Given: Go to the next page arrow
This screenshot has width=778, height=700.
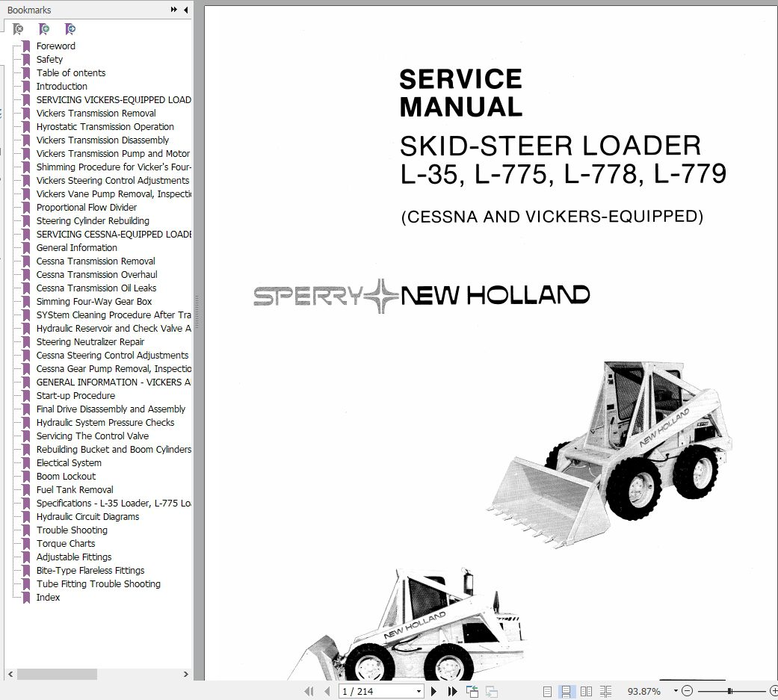Looking at the screenshot, I should pos(433,691).
